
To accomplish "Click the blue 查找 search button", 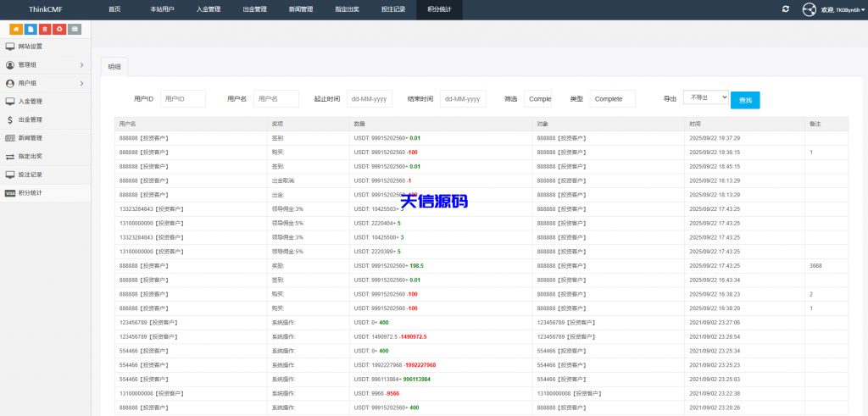I will tap(745, 100).
